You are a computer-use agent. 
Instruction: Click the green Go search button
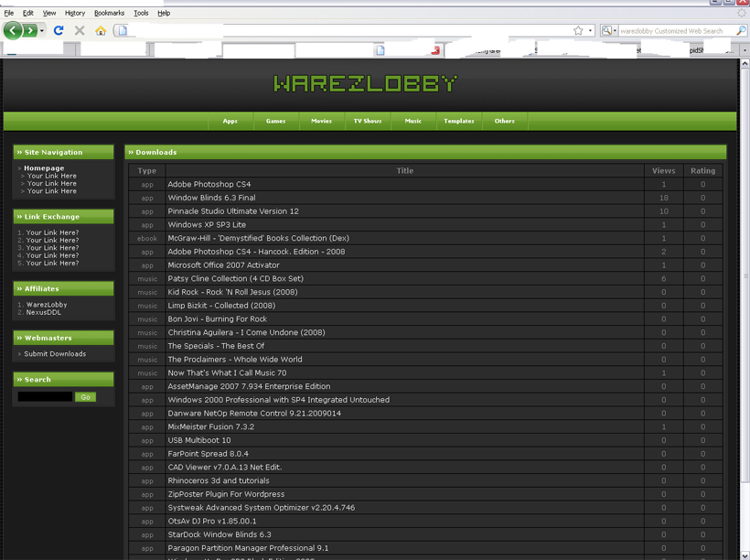86,397
